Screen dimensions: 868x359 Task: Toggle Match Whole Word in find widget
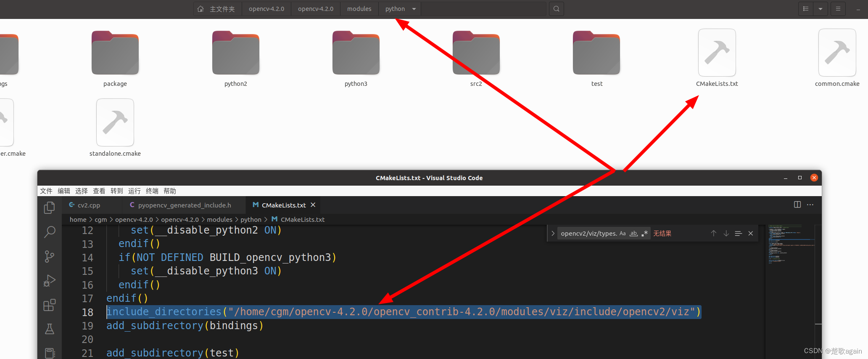pyautogui.click(x=633, y=233)
